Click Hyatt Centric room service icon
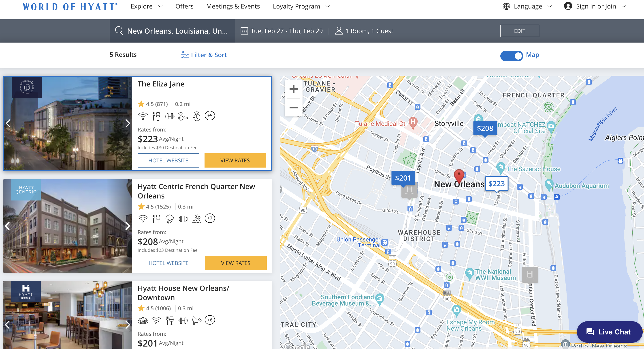This screenshot has width=644, height=349. 170,219
